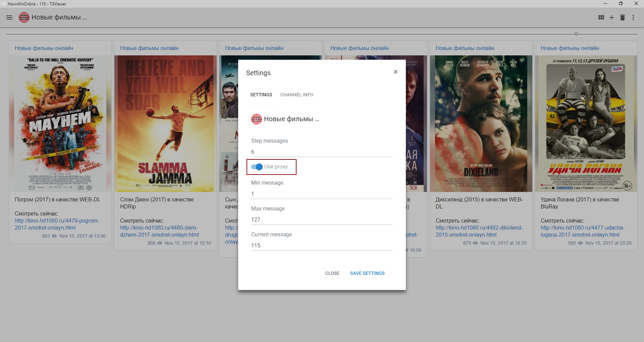Close the Settings dialog with X
The image size is (644, 342).
[395, 72]
